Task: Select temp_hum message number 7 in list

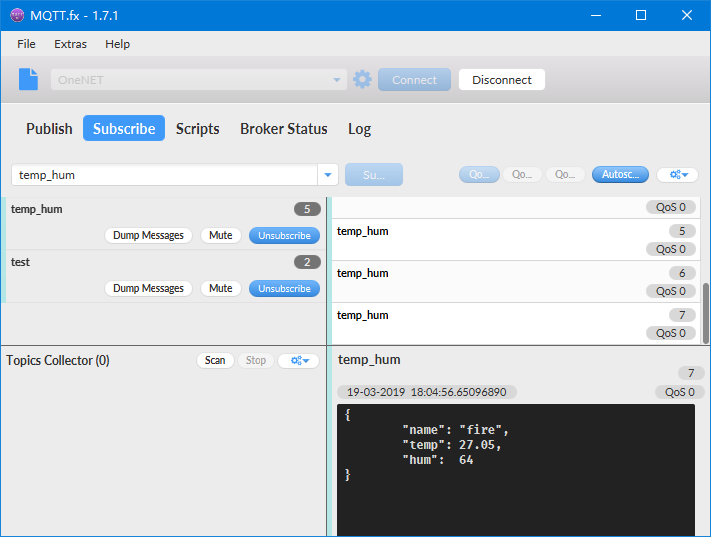Action: (x=516, y=323)
